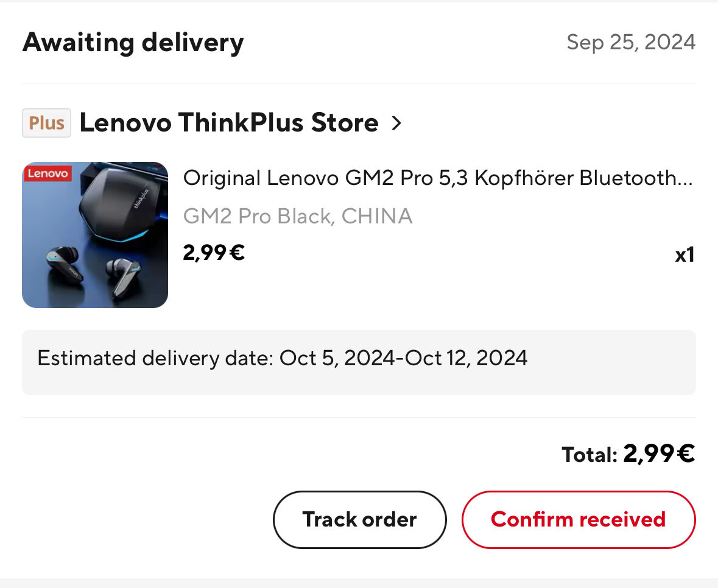This screenshot has width=718, height=588.
Task: Click the Sep 25, 2024 order date
Action: tap(631, 42)
